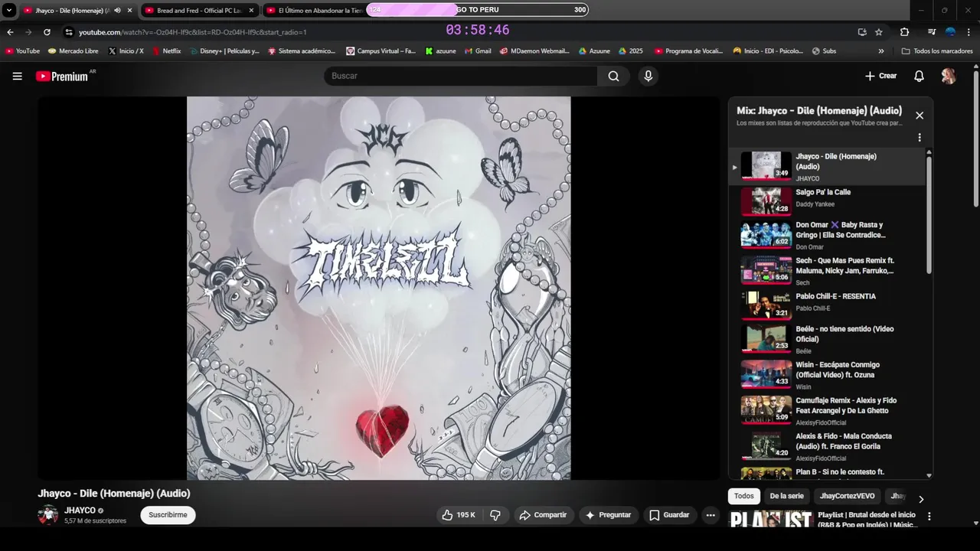This screenshot has width=980, height=551.
Task: Open more actions ellipsis below the video
Action: tap(710, 515)
